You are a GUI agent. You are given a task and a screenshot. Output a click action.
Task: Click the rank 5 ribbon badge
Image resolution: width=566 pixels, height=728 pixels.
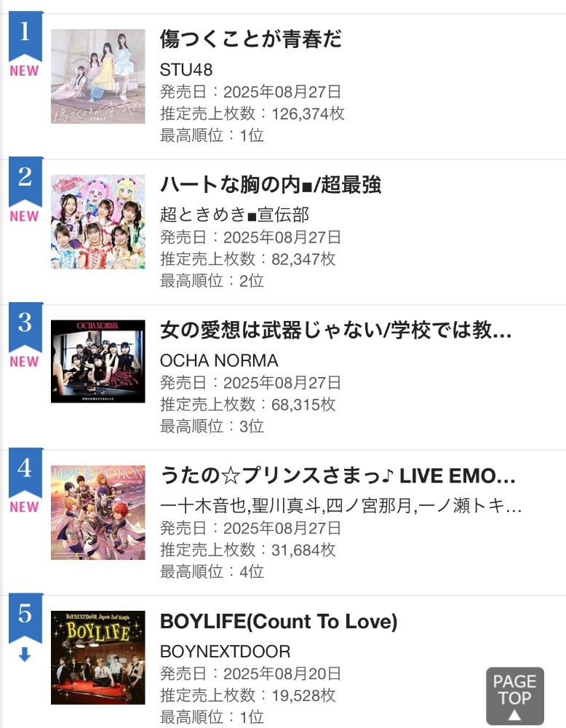(x=25, y=616)
